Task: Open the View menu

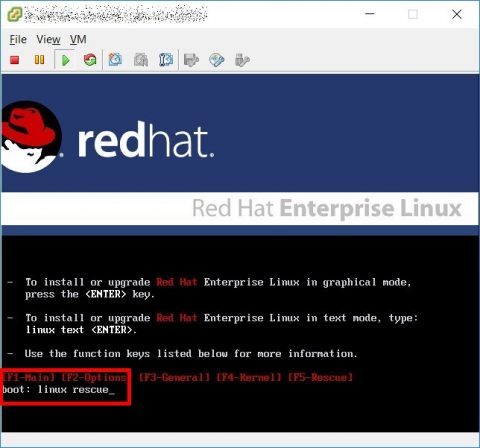Action: point(48,39)
